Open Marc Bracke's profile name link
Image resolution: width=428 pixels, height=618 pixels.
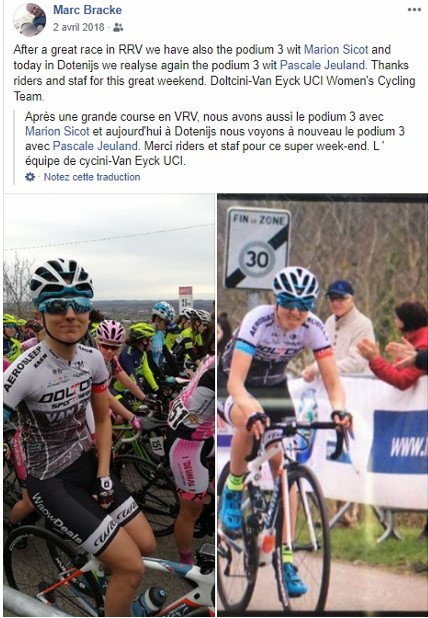click(87, 10)
